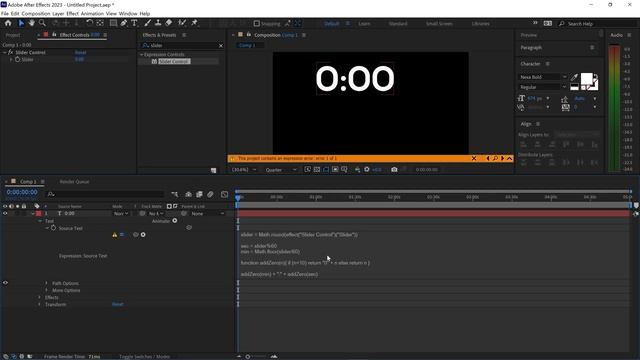640x360 pixels.
Task: Reset the Slider Control effect
Action: pyautogui.click(x=80, y=52)
